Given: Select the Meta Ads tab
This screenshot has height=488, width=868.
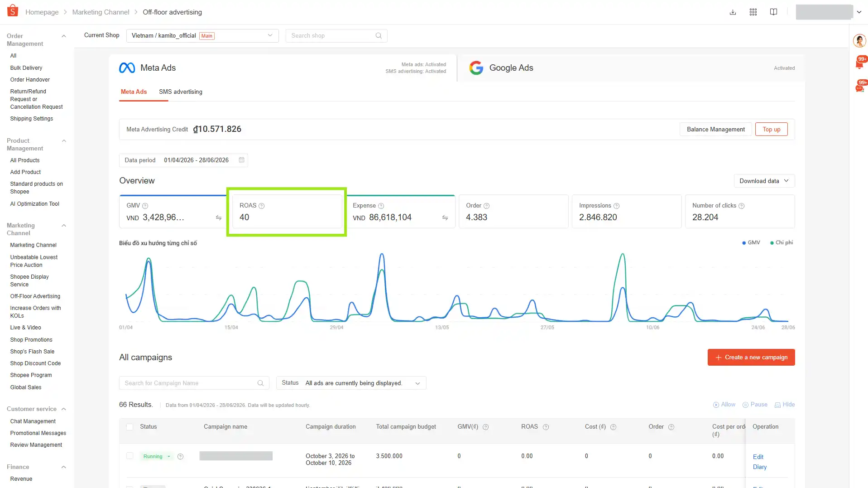Looking at the screenshot, I should (134, 92).
